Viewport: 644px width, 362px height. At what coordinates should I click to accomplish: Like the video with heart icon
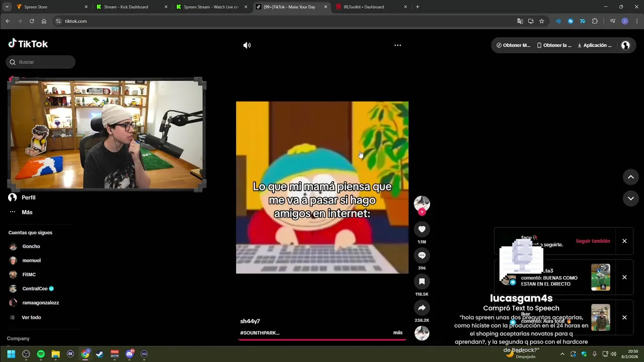[422, 229]
